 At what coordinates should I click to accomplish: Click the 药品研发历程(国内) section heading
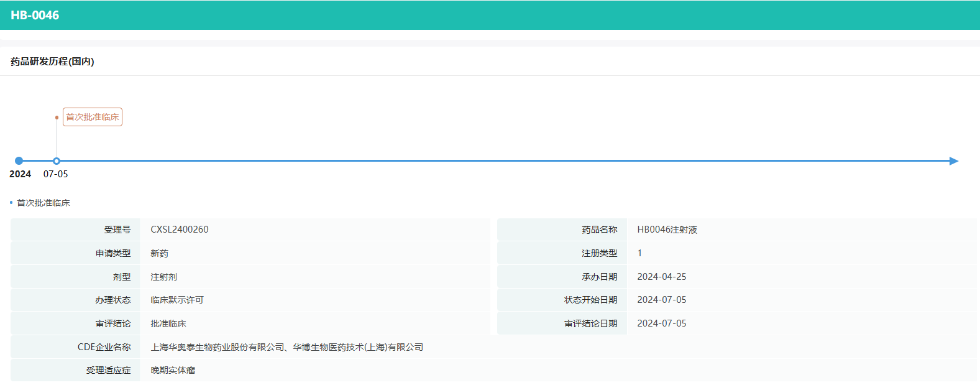tap(52, 62)
